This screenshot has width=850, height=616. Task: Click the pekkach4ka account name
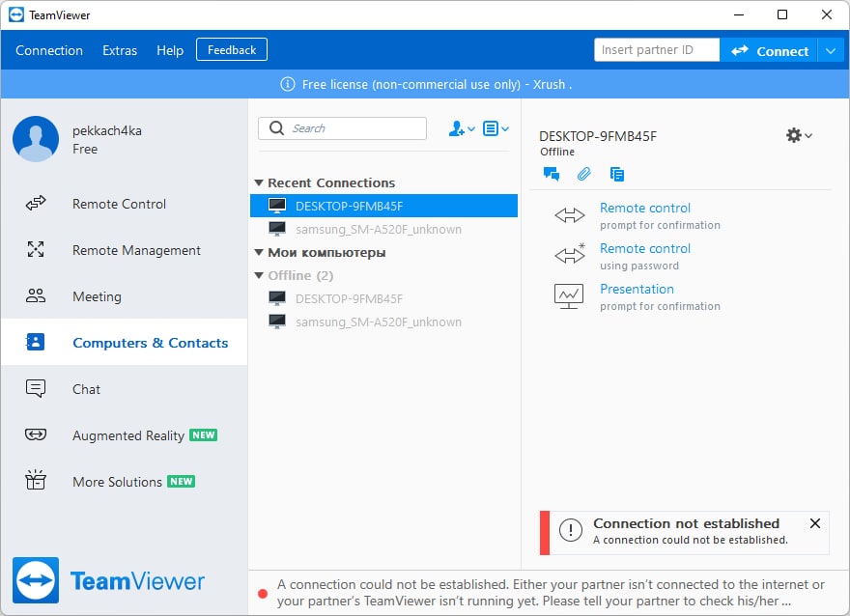[107, 130]
